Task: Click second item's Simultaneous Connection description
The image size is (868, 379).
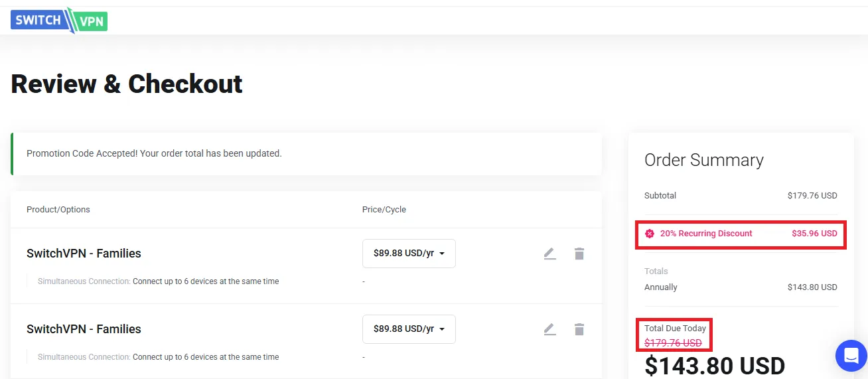Action: [x=158, y=357]
